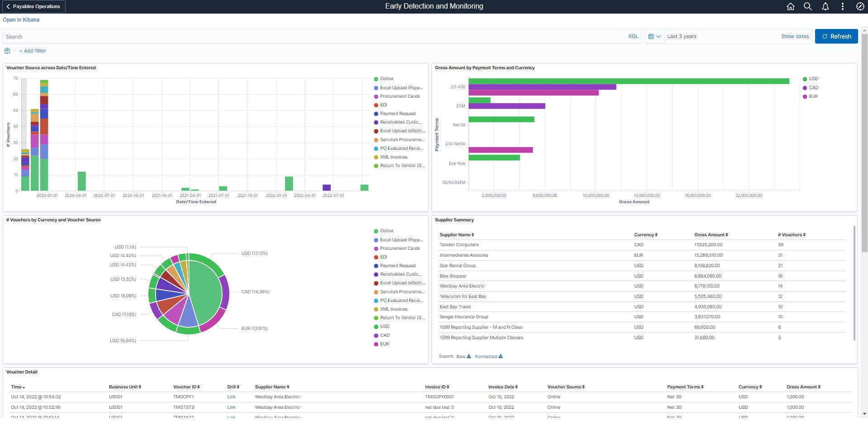This screenshot has height=421, width=868.
Task: Sort Supplier Summary by Gross Amount
Action: [x=711, y=235]
